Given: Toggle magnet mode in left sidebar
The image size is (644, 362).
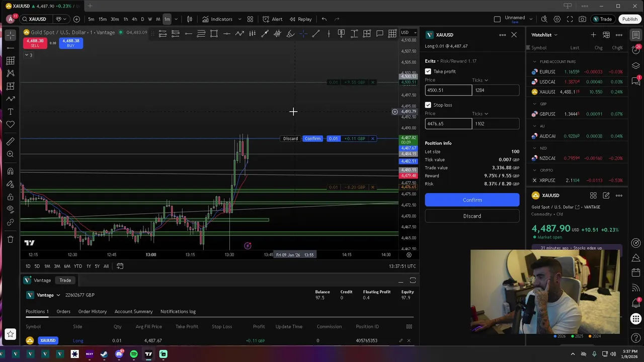Looking at the screenshot, I should tap(10, 171).
